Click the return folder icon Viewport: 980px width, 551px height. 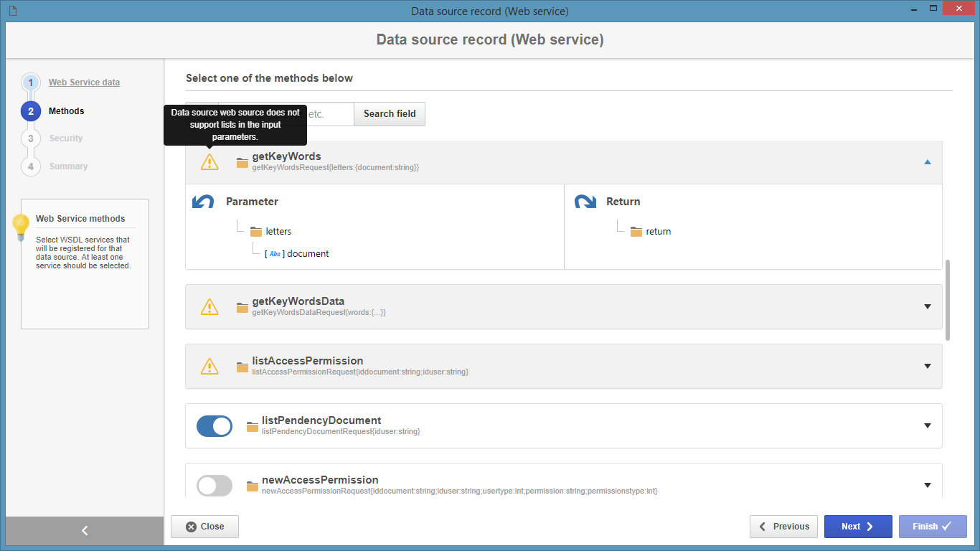(636, 232)
